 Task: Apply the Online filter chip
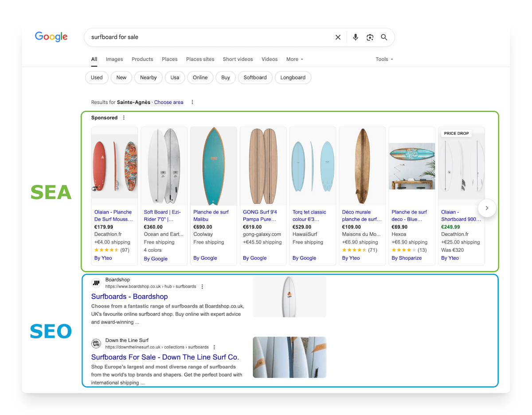tap(200, 77)
